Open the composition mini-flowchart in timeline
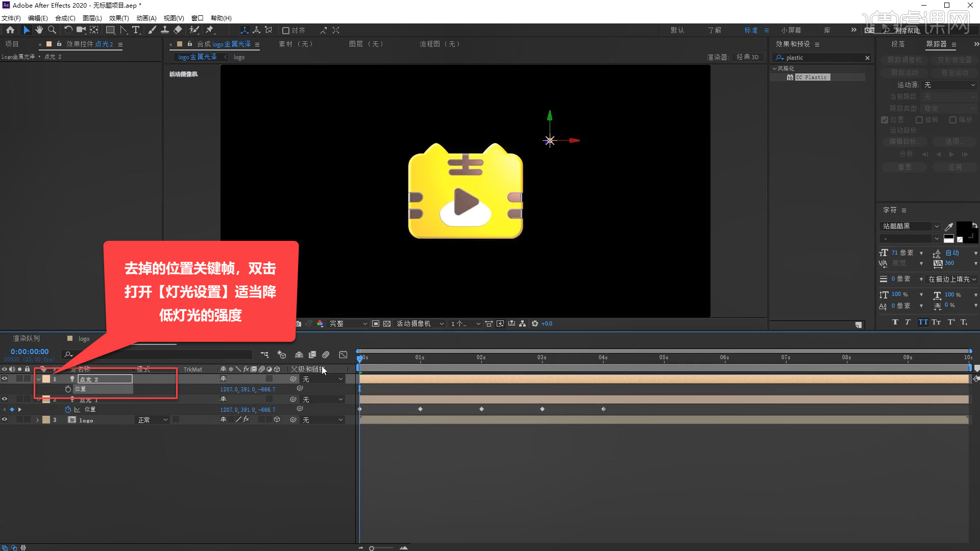 point(264,355)
